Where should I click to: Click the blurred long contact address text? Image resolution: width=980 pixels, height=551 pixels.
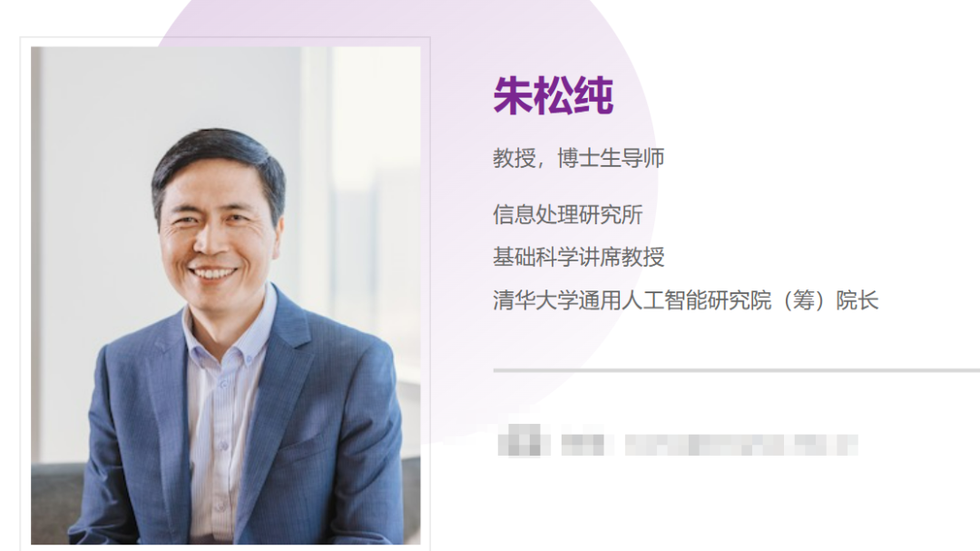click(x=741, y=445)
